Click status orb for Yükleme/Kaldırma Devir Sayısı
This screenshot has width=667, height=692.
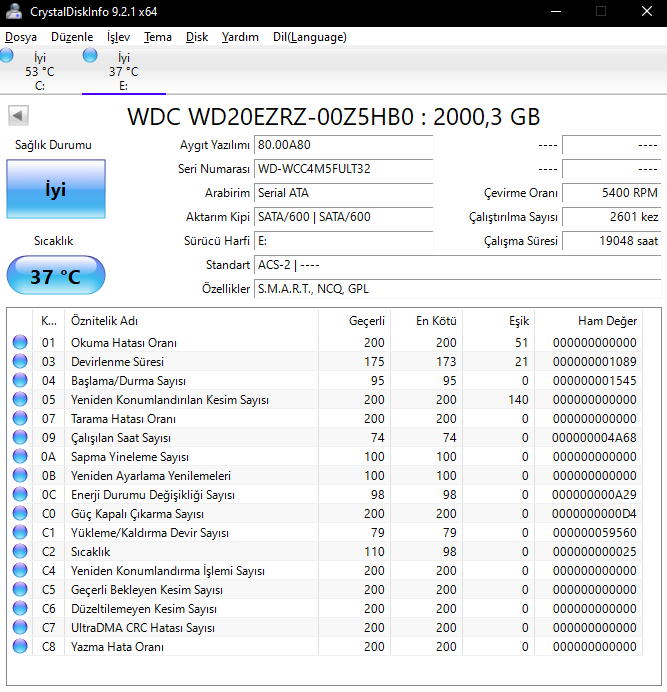click(20, 532)
